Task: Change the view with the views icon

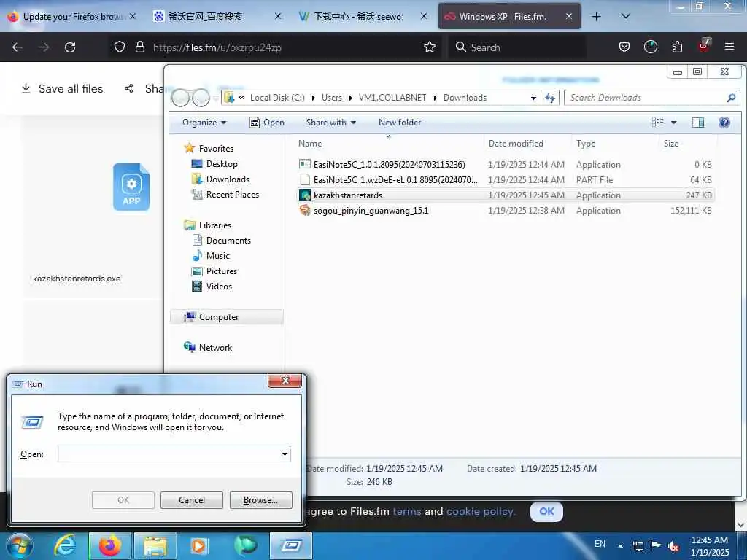Action: pos(657,122)
